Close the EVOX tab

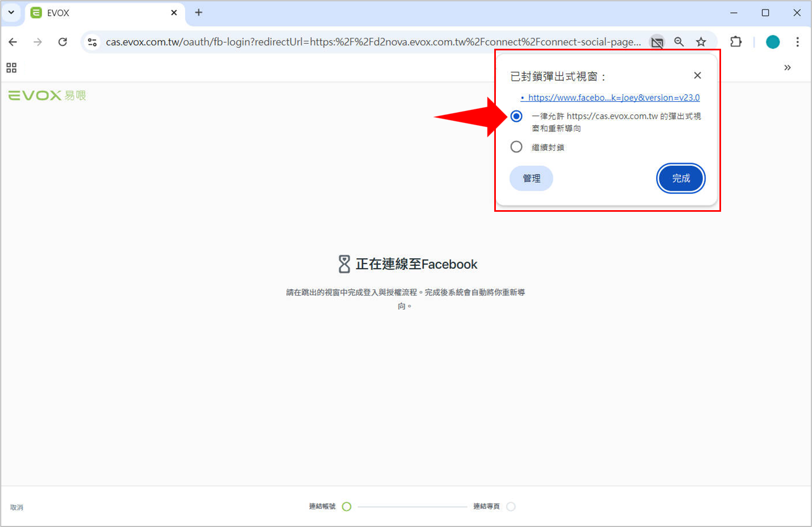tap(174, 12)
